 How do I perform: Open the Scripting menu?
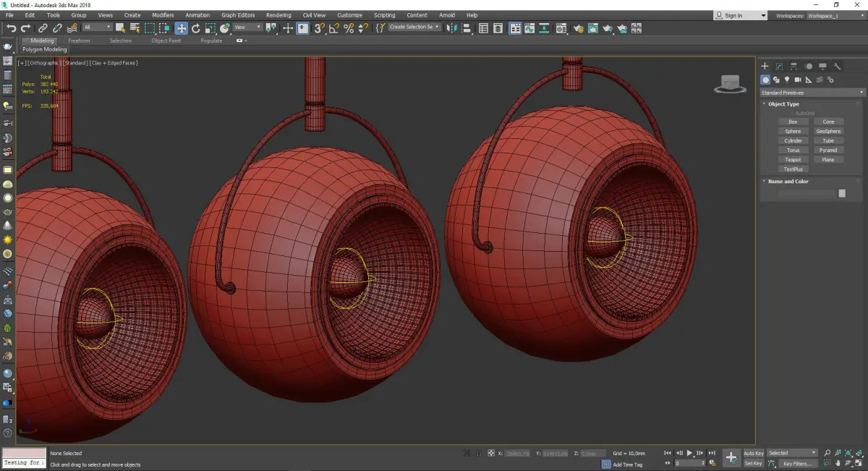pyautogui.click(x=385, y=15)
